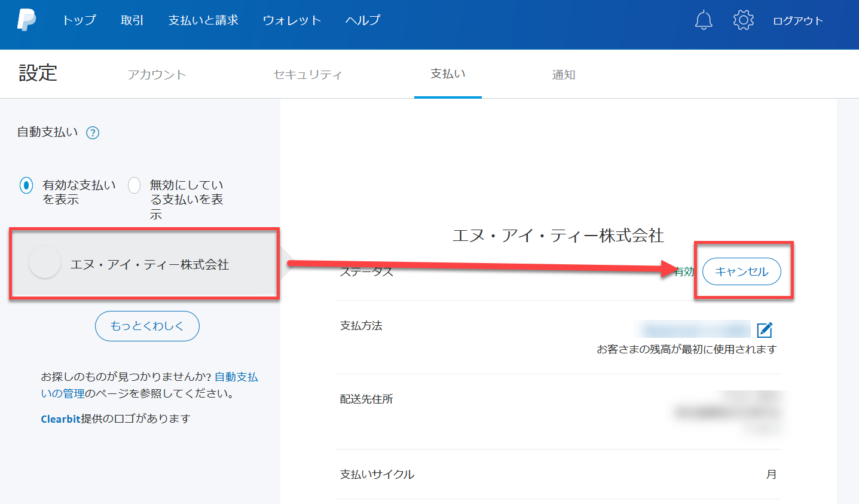
Task: Switch to the セキュリティ tab
Action: click(307, 75)
